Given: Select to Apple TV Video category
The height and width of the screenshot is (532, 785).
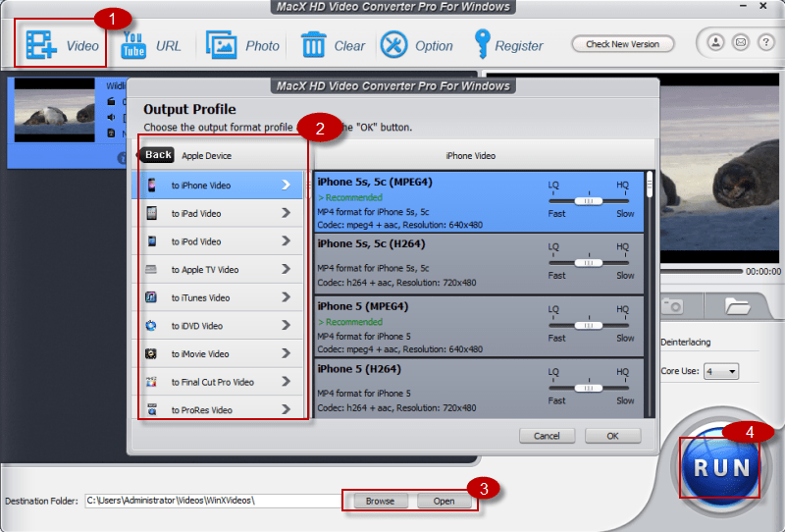Looking at the screenshot, I should pos(217,270).
